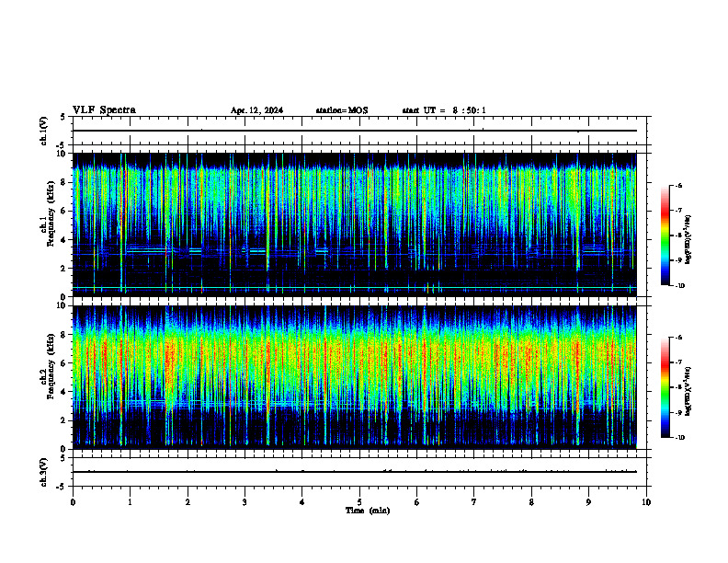Click the "start UT = 8 :50: 1" text
The height and width of the screenshot is (563, 728).
click(x=444, y=110)
